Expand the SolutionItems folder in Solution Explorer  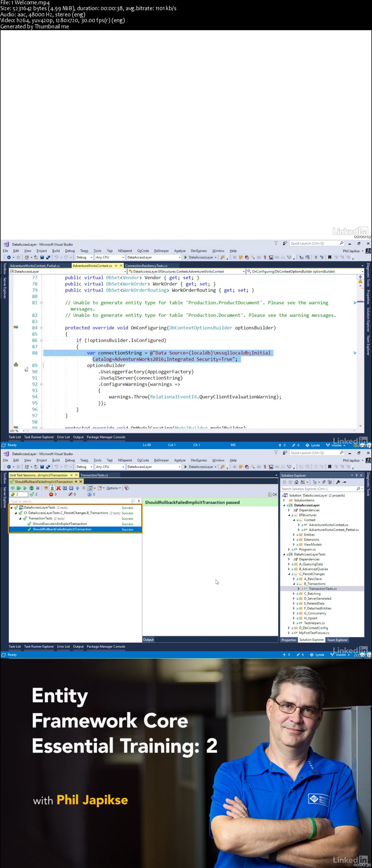click(x=284, y=500)
